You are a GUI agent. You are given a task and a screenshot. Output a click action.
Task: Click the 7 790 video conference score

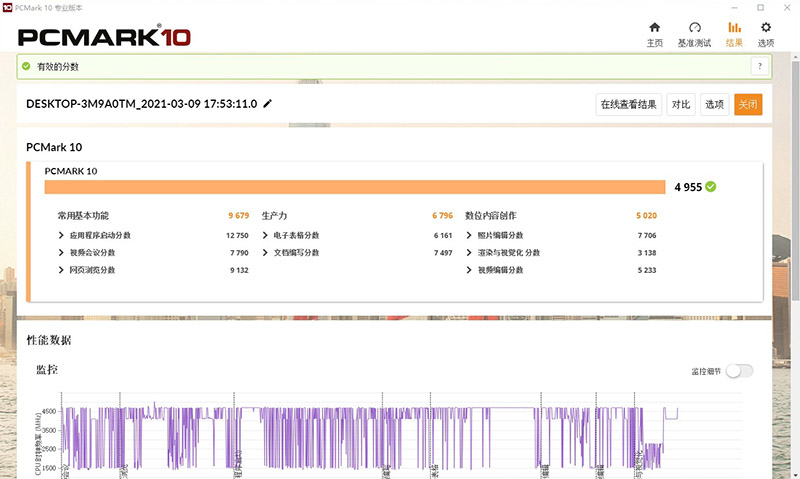click(239, 253)
